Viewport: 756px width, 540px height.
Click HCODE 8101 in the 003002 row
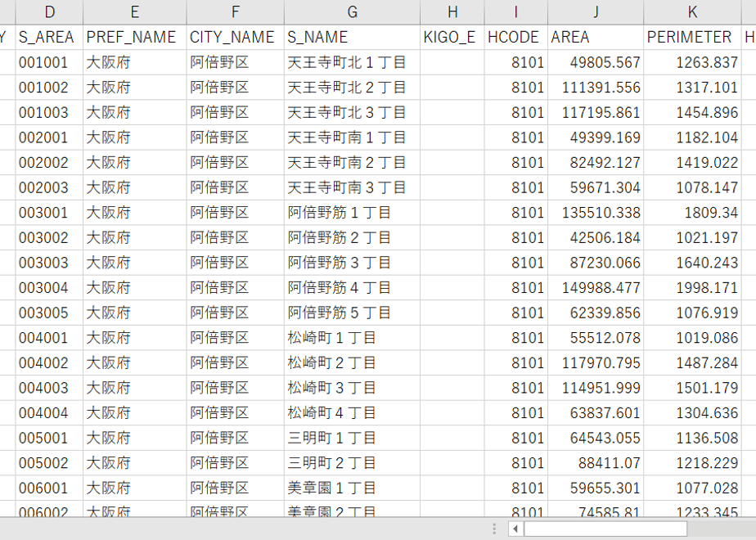click(516, 238)
